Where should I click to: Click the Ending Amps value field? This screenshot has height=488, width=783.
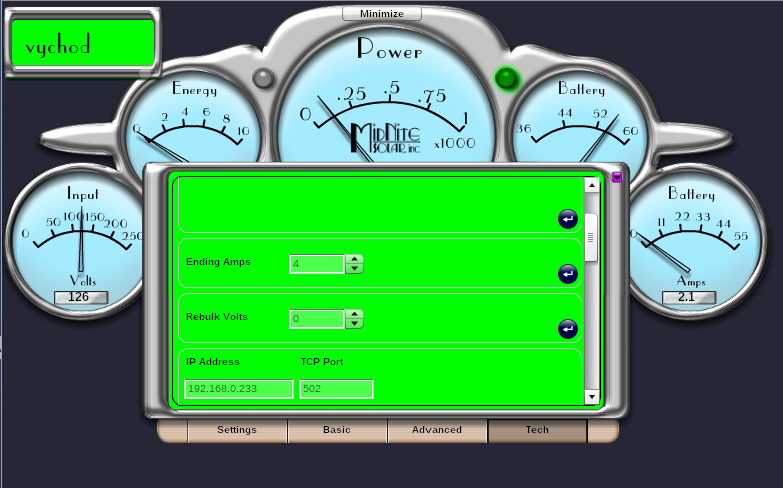(x=317, y=264)
